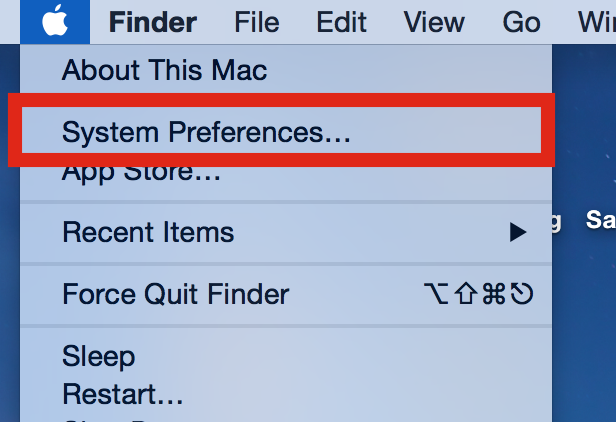Click the Escape symbol in shortcut
The height and width of the screenshot is (422, 616).
tap(521, 294)
